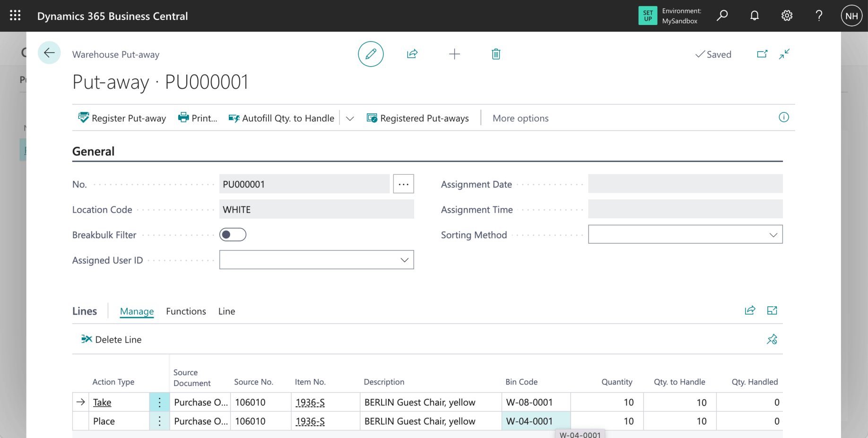
Task: Switch to the Line menu tab
Action: 226,311
